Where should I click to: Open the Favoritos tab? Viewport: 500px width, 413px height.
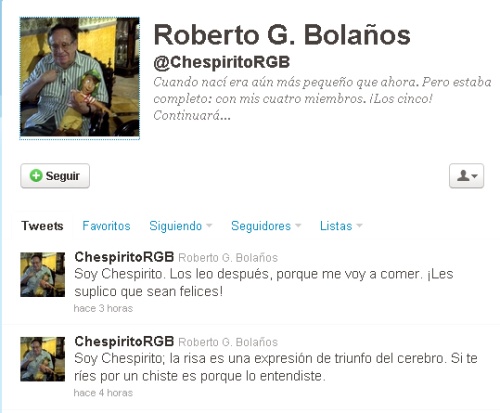pos(106,226)
